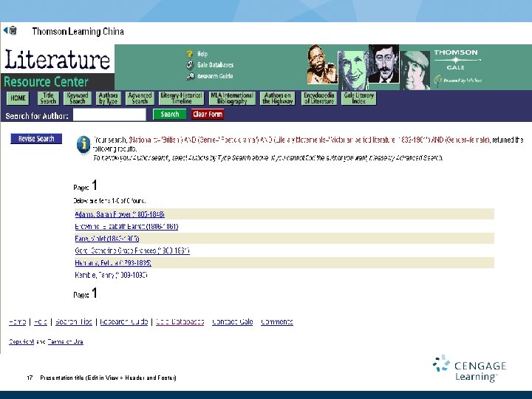Click the Gale Databases globe icon
Screen dimensions: 532x399
coord(190,65)
